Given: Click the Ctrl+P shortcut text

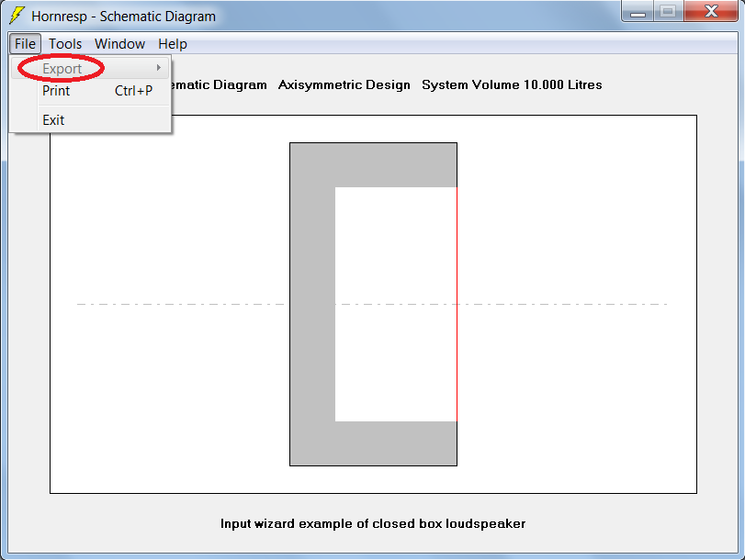Looking at the screenshot, I should click(x=133, y=91).
